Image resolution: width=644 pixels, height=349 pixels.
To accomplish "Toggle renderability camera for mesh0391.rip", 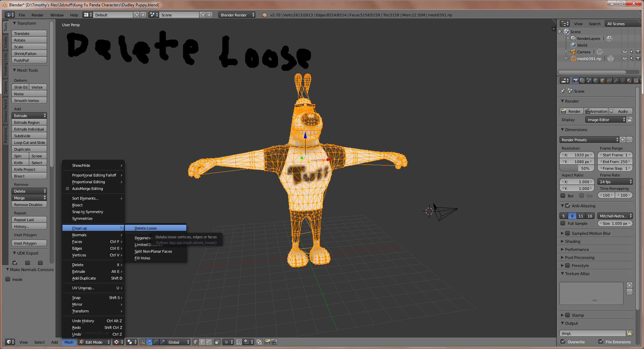I will pos(638,58).
